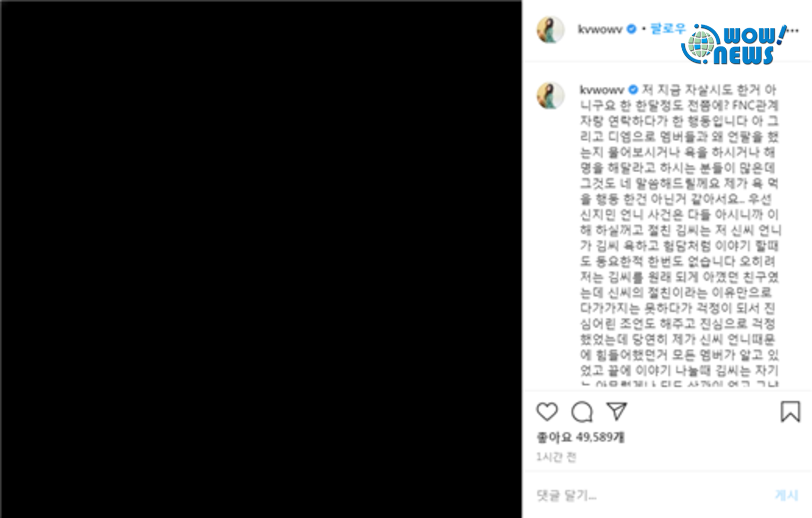Click the 1시간 전 timestamp
This screenshot has width=812, height=518.
pos(556,457)
